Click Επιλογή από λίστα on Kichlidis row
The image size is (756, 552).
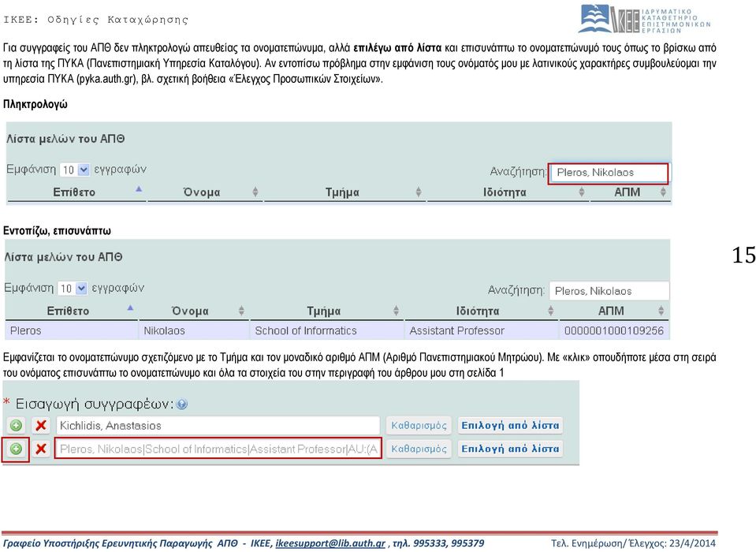(x=510, y=426)
